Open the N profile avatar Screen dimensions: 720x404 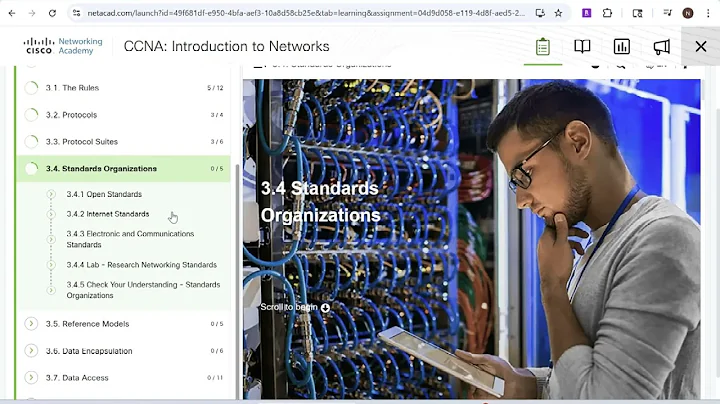click(x=687, y=13)
